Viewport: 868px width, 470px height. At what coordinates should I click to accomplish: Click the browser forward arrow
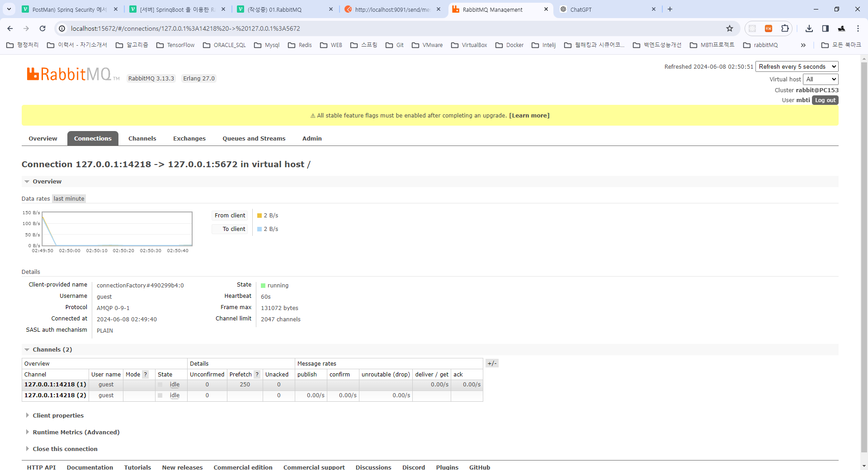(26, 28)
